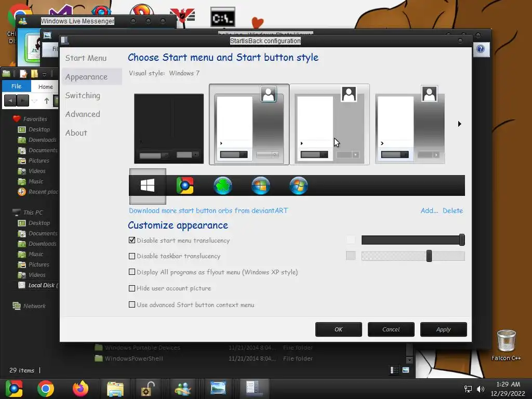Screen dimensions: 532x399
Task: Switch Explorer to large icons view icon
Action: point(406,370)
